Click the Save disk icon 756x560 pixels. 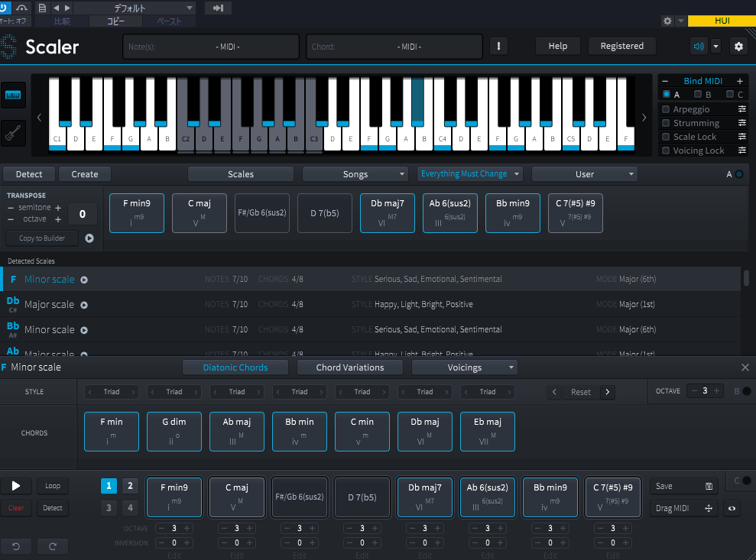(x=709, y=486)
